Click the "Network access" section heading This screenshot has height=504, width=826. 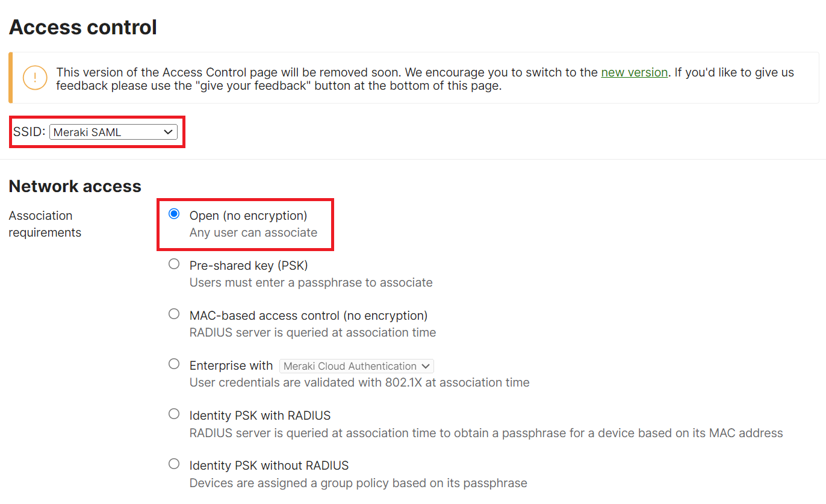coord(75,186)
